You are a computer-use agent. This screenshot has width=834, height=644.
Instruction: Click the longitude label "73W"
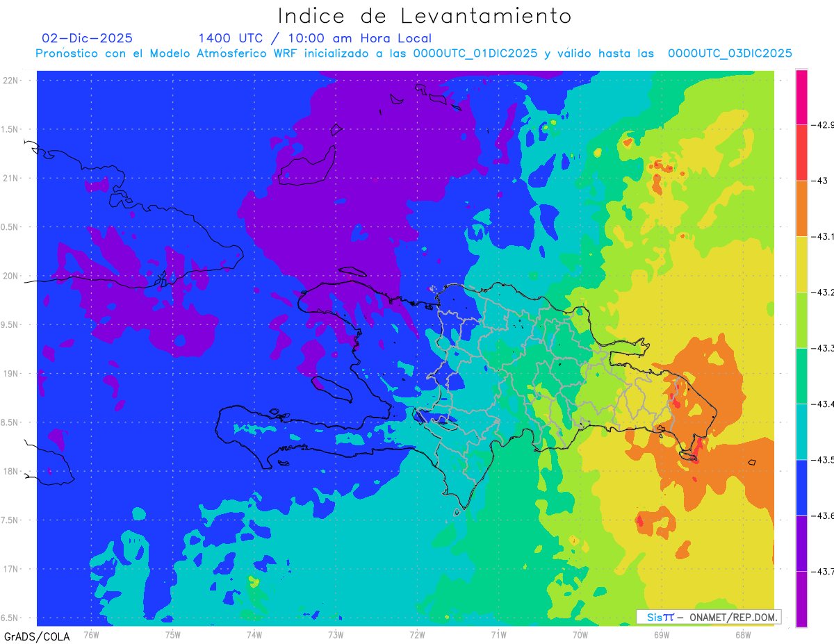(x=336, y=635)
